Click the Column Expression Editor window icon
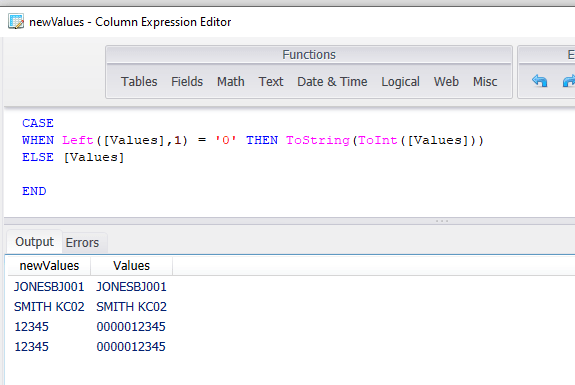 tap(16, 22)
